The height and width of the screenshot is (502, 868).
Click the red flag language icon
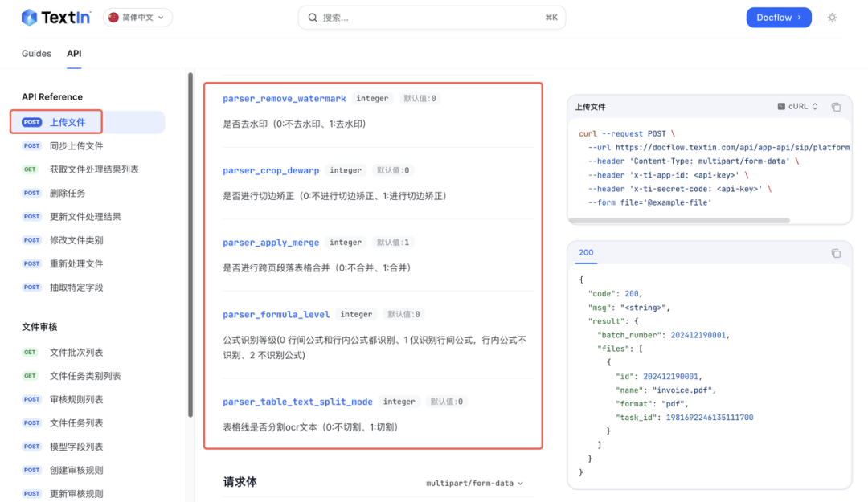pyautogui.click(x=113, y=17)
